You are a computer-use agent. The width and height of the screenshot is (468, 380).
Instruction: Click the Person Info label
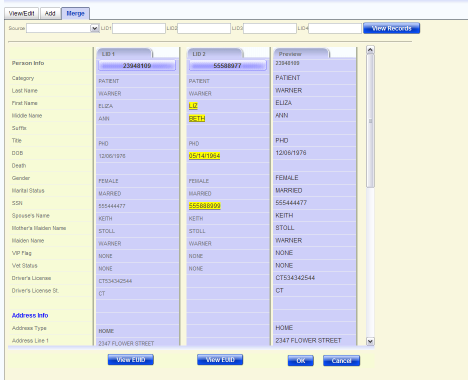click(28, 63)
